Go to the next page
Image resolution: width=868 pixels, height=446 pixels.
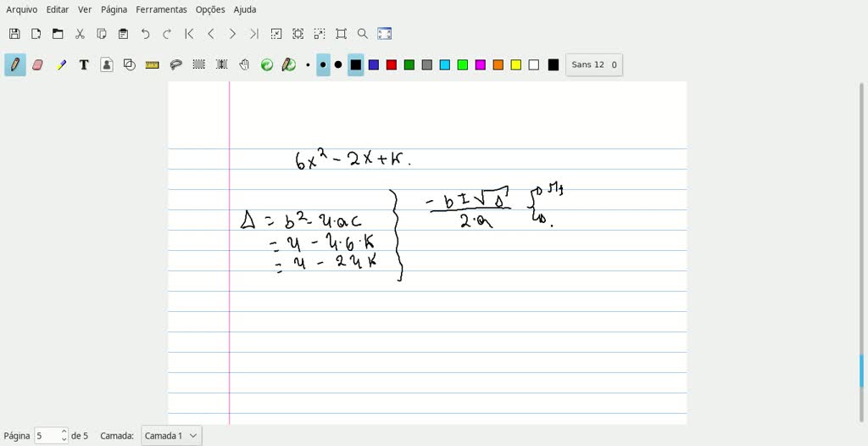[232, 34]
